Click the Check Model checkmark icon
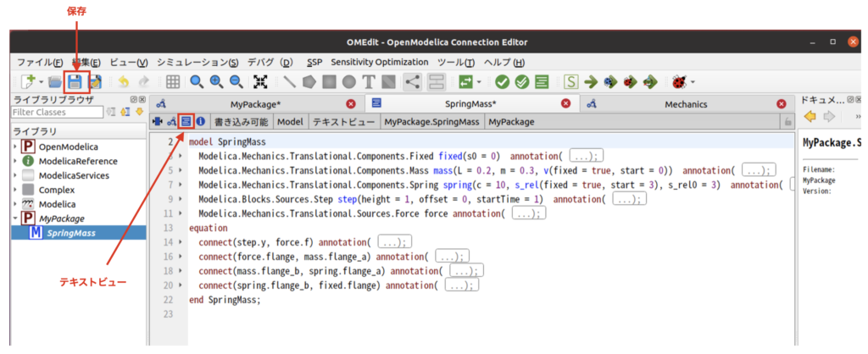Screen dimensions: 868x354 click(502, 82)
